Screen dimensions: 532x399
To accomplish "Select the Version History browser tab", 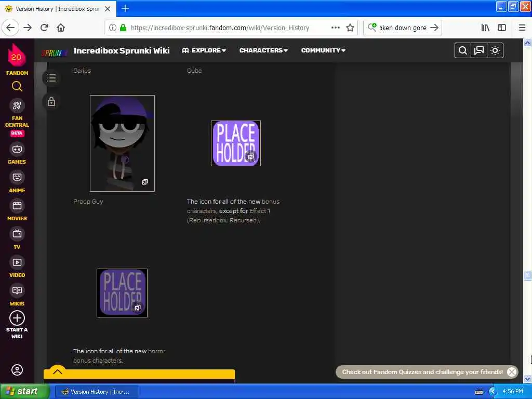I will click(57, 9).
